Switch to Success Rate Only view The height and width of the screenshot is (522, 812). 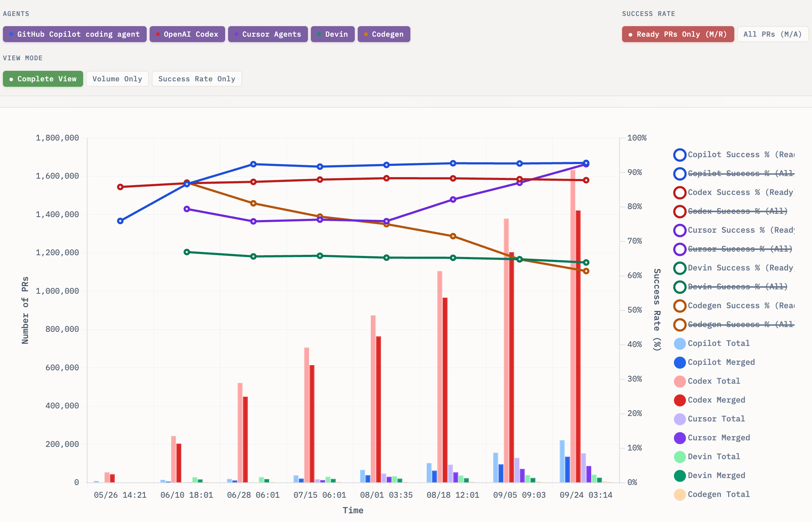(x=196, y=79)
